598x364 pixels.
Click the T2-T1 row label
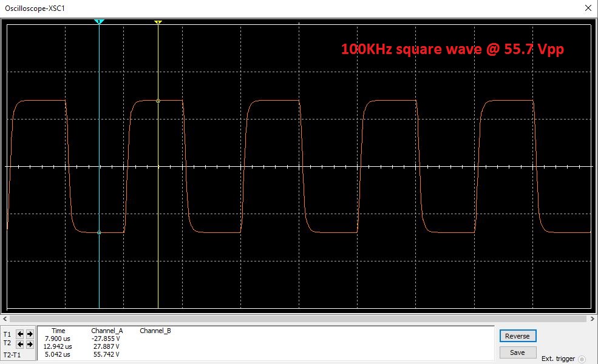[12, 355]
